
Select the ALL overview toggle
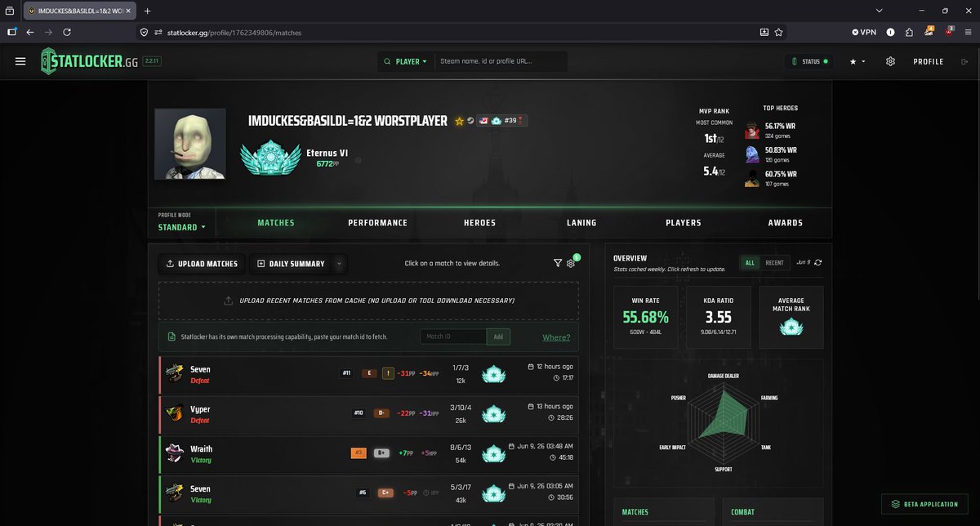[x=750, y=263]
